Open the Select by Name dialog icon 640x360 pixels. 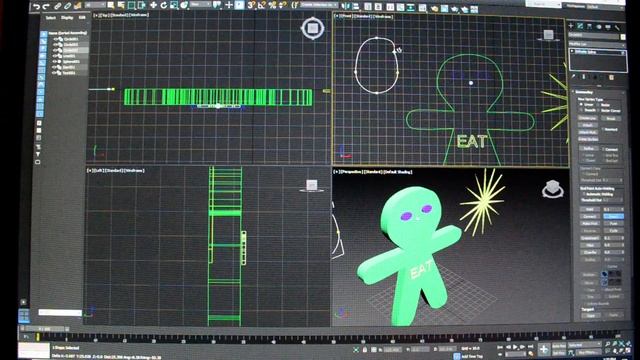[121, 5]
